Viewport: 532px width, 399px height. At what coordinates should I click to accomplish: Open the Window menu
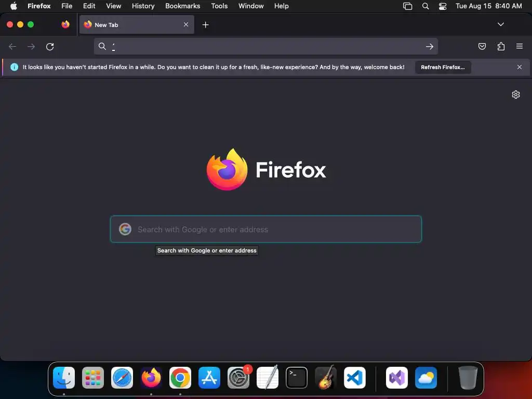click(x=251, y=6)
